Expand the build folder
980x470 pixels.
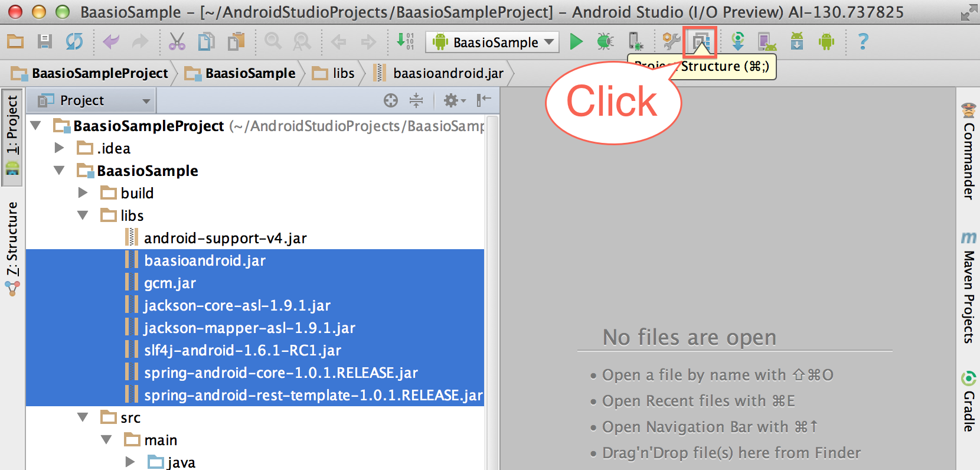pyautogui.click(x=83, y=193)
